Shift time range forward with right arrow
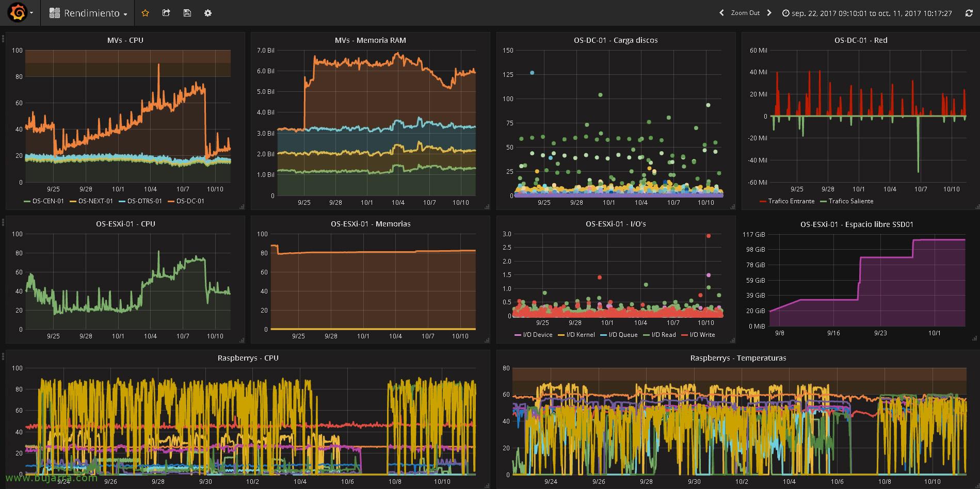Screen dimensions: 980x489 769,13
